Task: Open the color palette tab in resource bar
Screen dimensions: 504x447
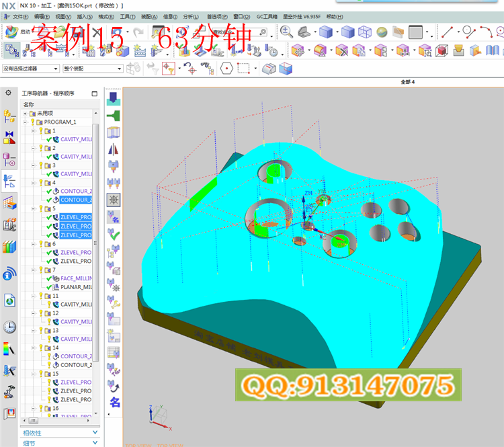Action: pos(9,349)
